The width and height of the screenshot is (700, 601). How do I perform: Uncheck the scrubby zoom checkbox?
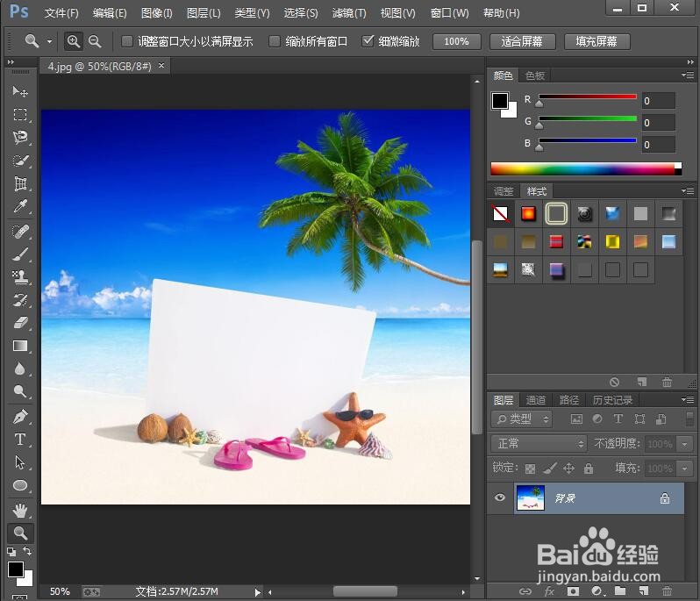click(x=368, y=41)
